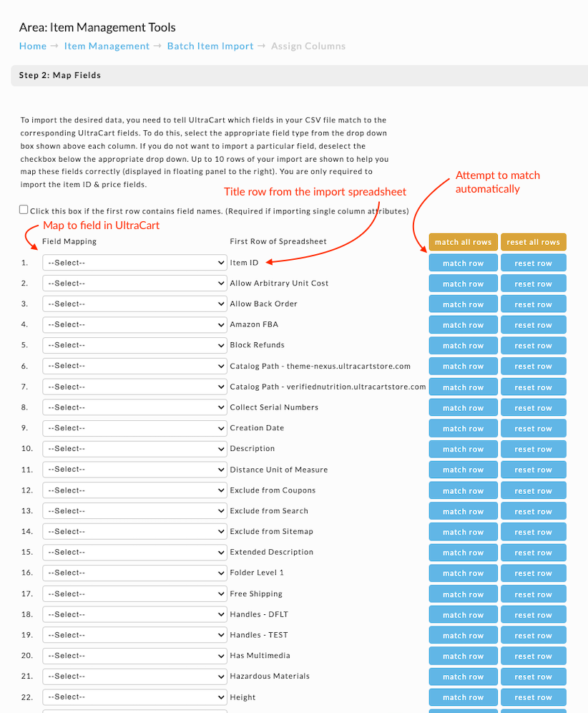The height and width of the screenshot is (713, 588).
Task: Reset row for Collect Serial Numbers
Action: tap(534, 408)
